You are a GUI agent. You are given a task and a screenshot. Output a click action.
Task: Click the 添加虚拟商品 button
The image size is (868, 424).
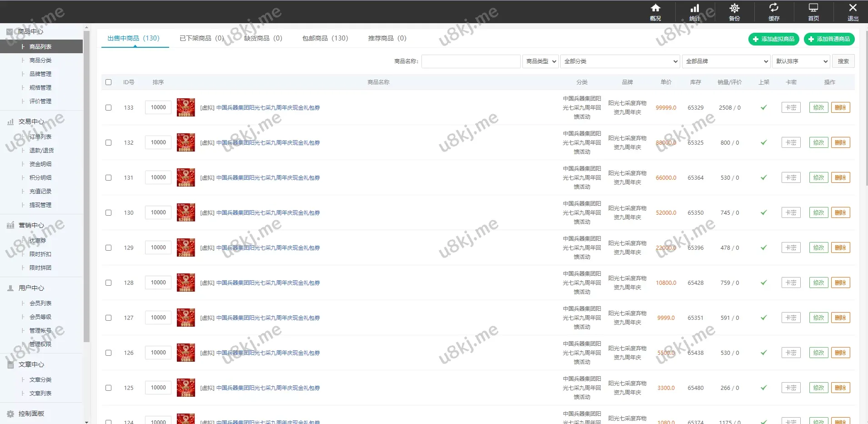tap(774, 39)
